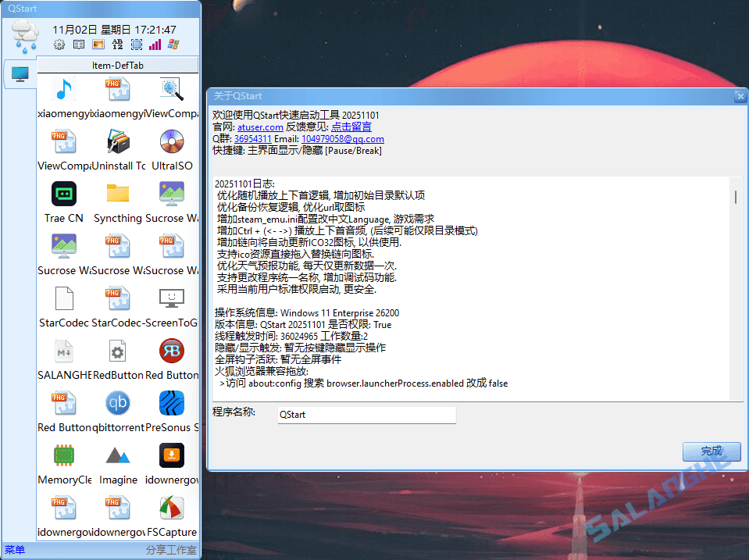The width and height of the screenshot is (749, 560).
Task: Select the monitor icon in left sidebar
Action: coord(19,75)
